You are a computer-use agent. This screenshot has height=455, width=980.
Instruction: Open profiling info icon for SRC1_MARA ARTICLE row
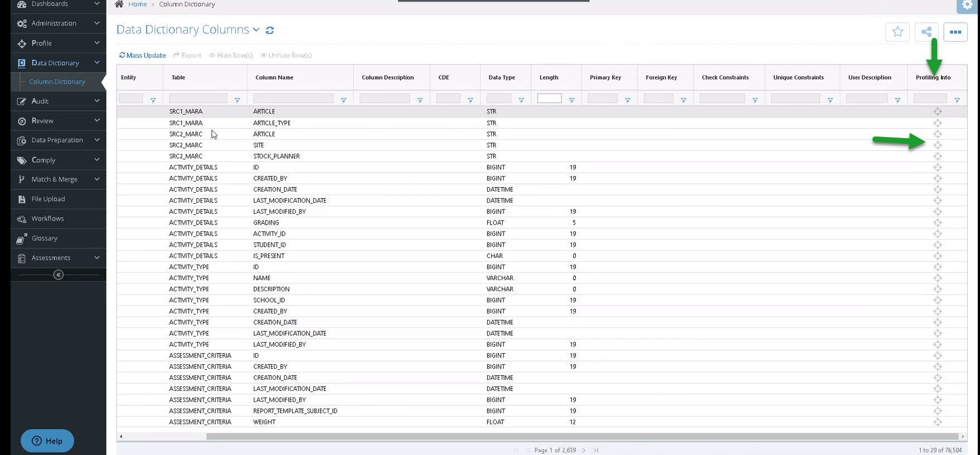(938, 111)
